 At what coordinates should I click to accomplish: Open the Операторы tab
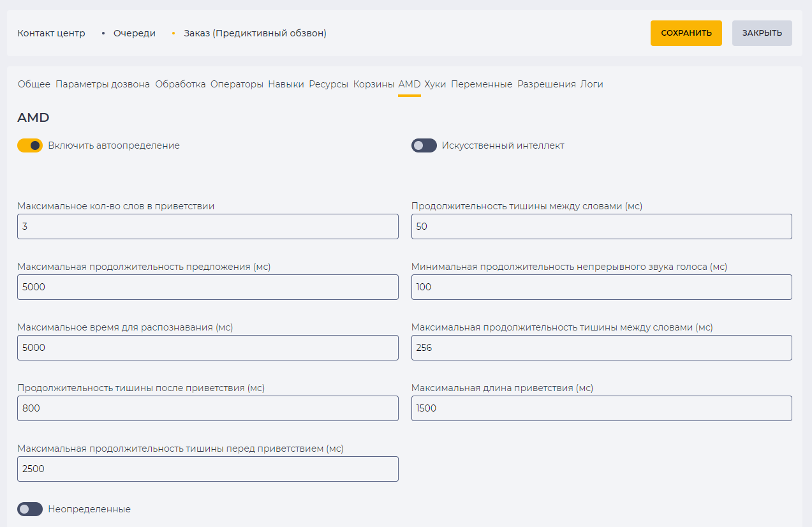click(237, 84)
